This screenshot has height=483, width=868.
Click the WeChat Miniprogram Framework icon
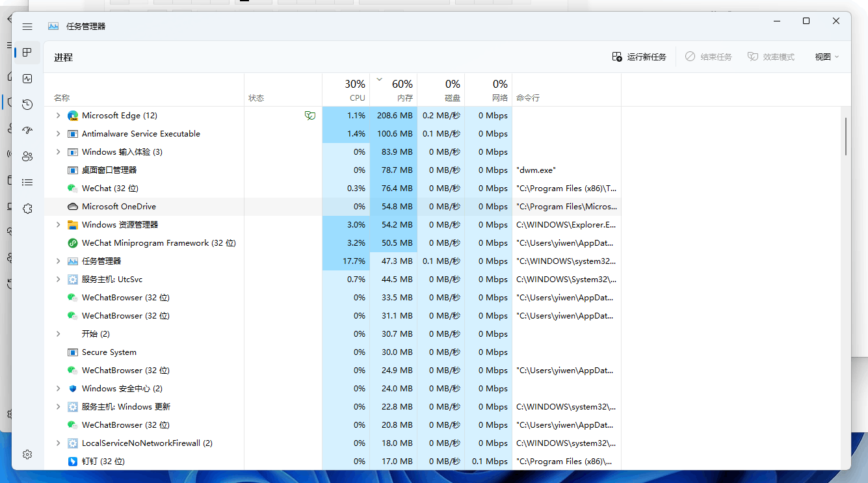click(73, 243)
